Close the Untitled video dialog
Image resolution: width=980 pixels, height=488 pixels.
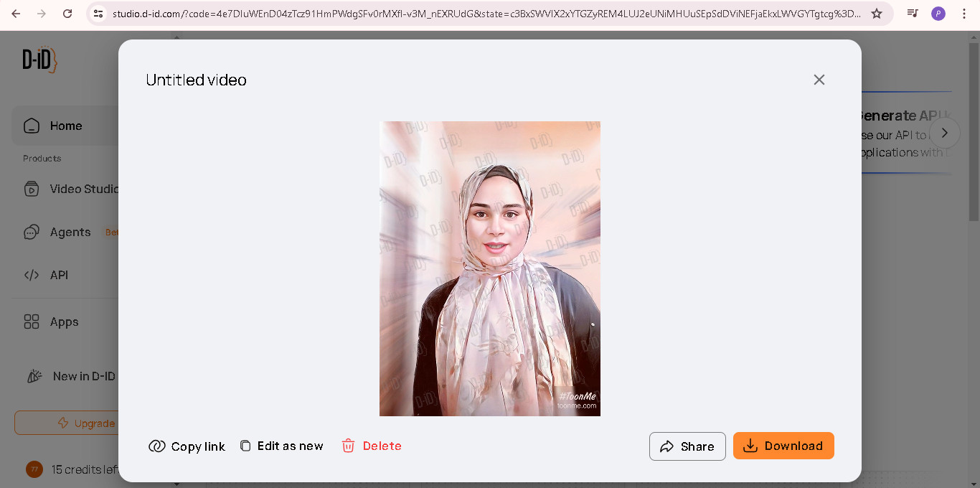point(819,80)
